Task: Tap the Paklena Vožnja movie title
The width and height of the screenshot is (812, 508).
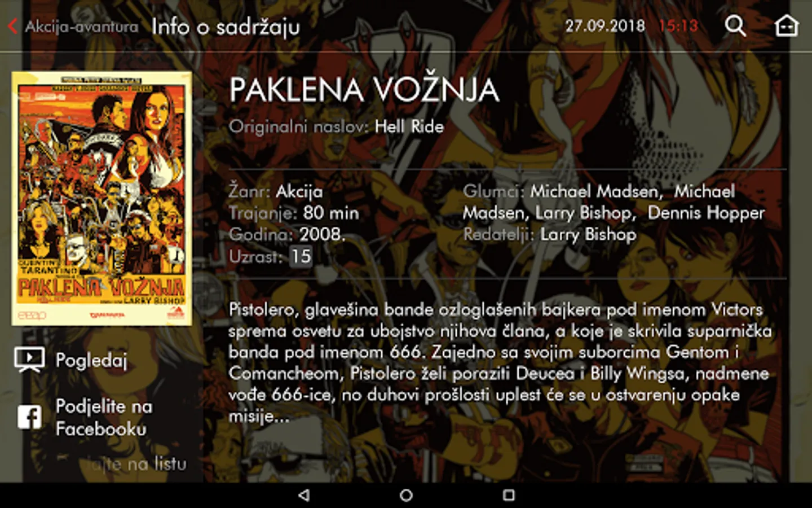Action: coord(364,90)
